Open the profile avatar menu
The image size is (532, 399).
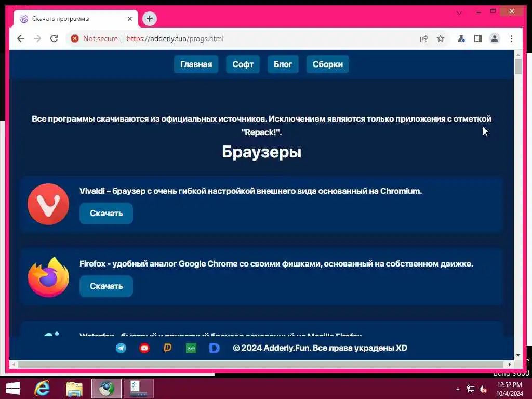(x=495, y=38)
